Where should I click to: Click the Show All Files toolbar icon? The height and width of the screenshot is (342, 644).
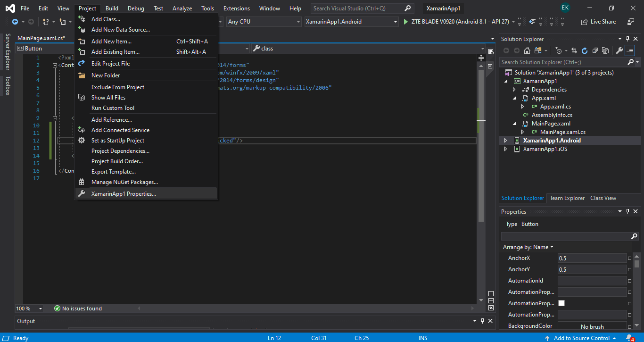605,50
